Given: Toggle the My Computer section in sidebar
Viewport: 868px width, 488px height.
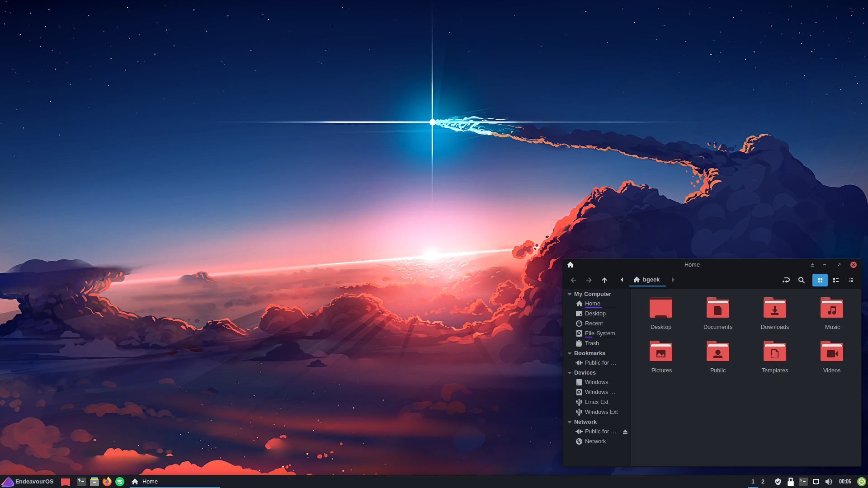Looking at the screenshot, I should [x=570, y=294].
